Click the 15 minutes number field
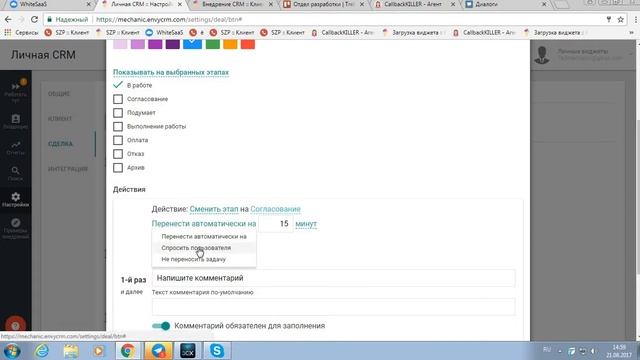640x360 pixels. 276,224
